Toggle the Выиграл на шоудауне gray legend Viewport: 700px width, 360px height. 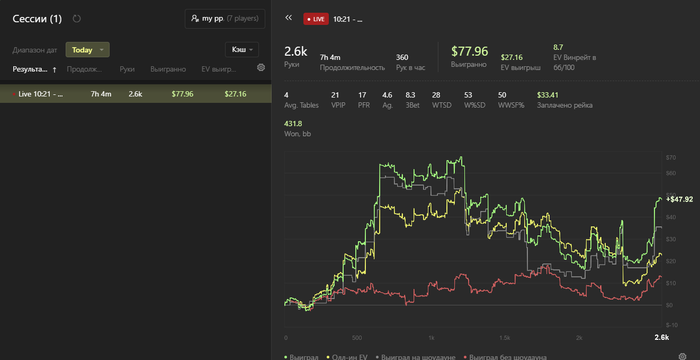(x=415, y=357)
